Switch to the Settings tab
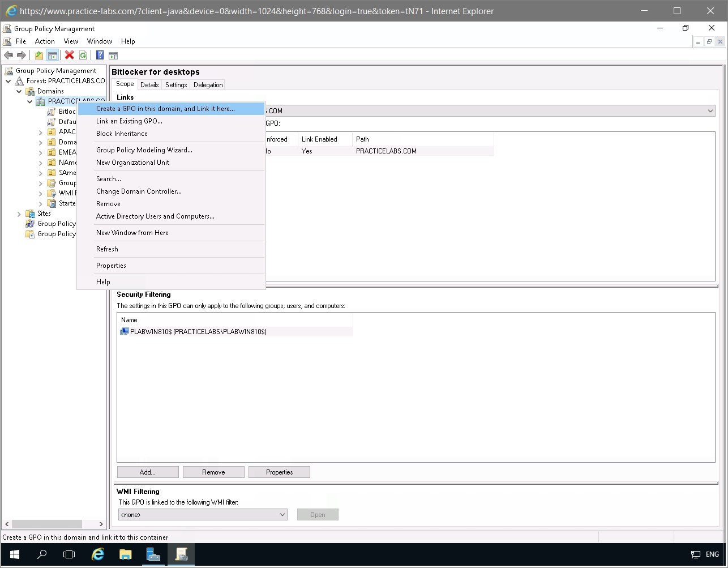728x568 pixels. click(175, 84)
